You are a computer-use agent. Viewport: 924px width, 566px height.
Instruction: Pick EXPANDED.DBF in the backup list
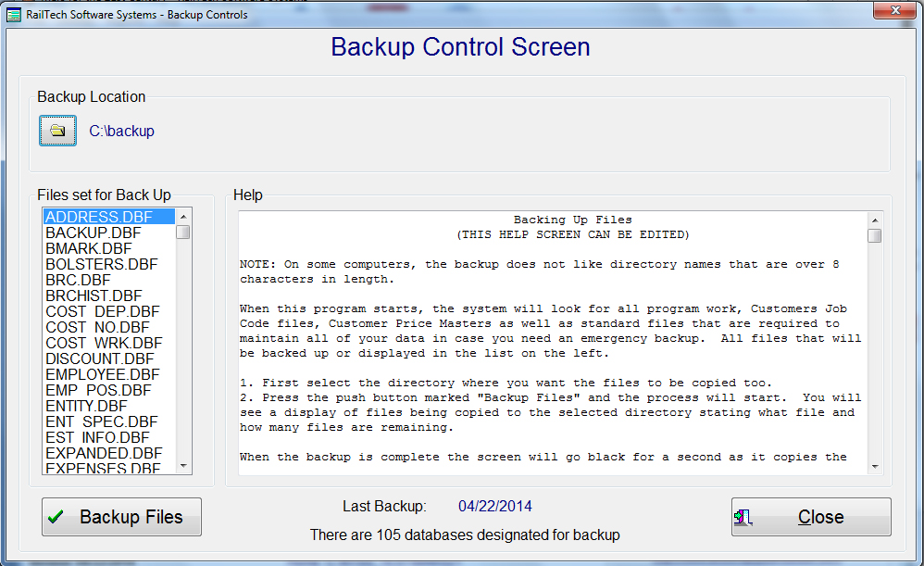coord(104,453)
